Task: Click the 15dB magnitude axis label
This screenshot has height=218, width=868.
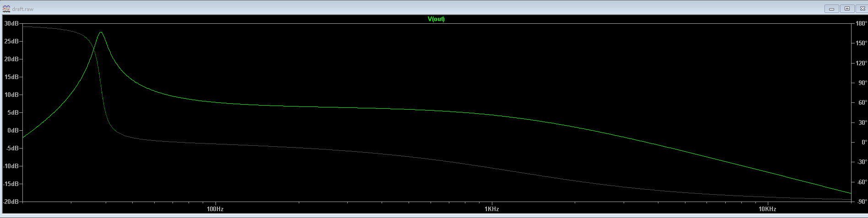Action: pyautogui.click(x=11, y=77)
